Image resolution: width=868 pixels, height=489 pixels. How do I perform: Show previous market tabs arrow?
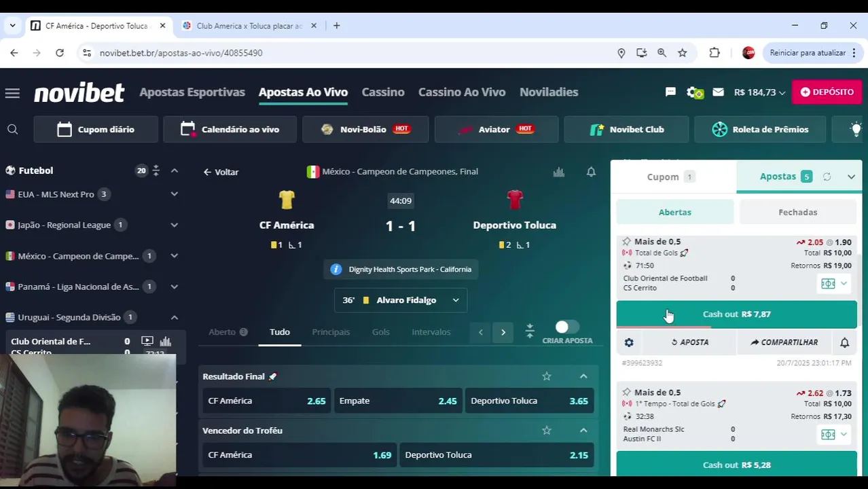click(x=480, y=332)
